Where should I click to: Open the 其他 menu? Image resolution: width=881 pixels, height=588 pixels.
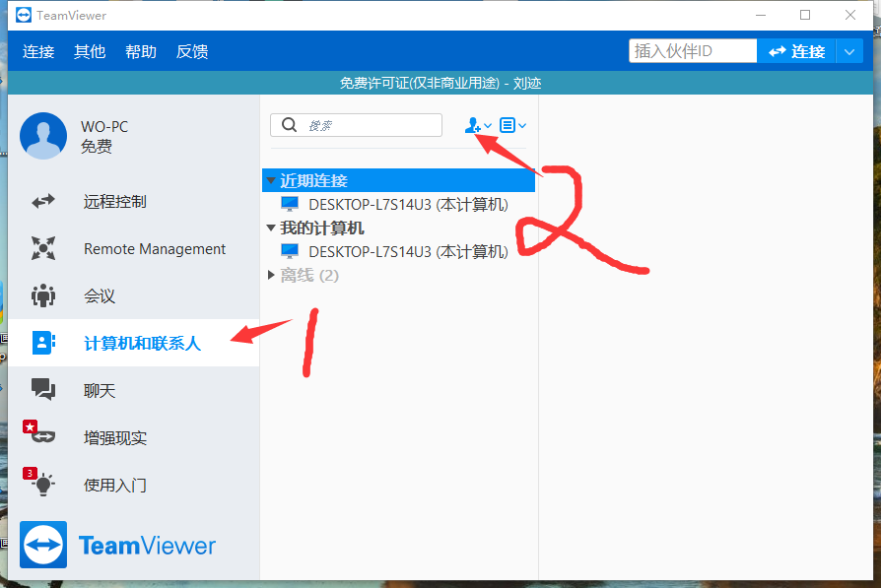coord(90,51)
